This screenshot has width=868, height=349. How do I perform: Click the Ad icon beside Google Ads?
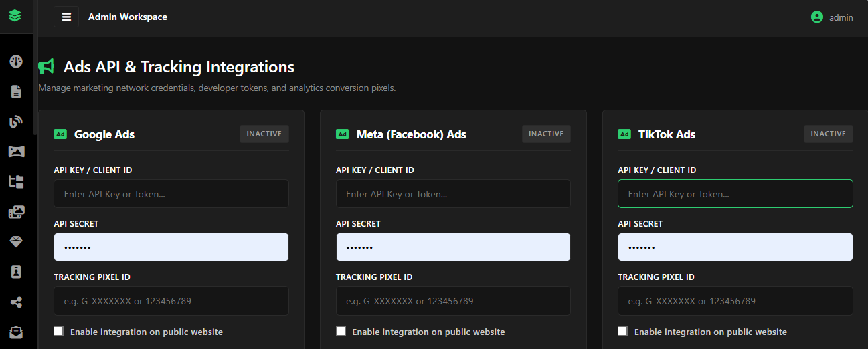pos(60,134)
